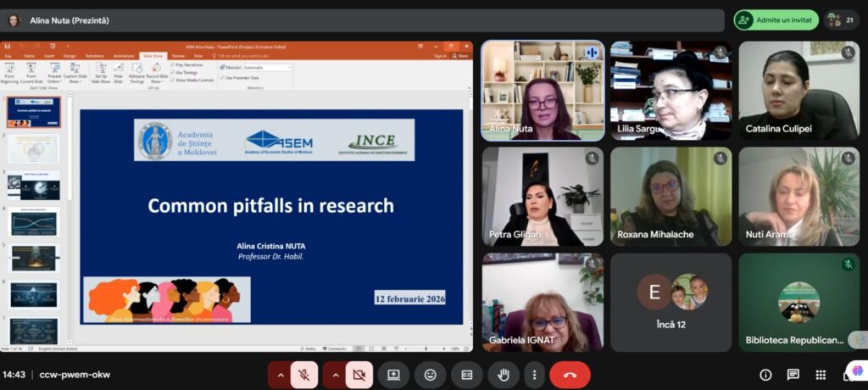Turn on the camera

click(360, 375)
